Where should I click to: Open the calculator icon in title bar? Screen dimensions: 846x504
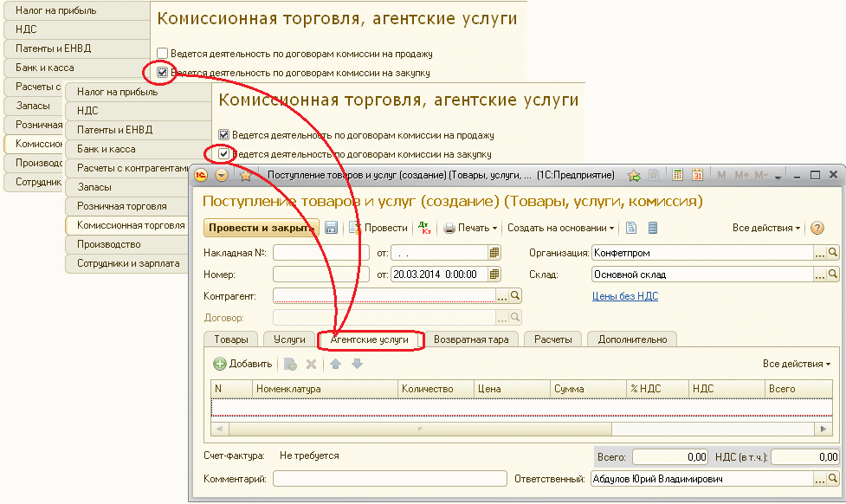[x=678, y=173]
